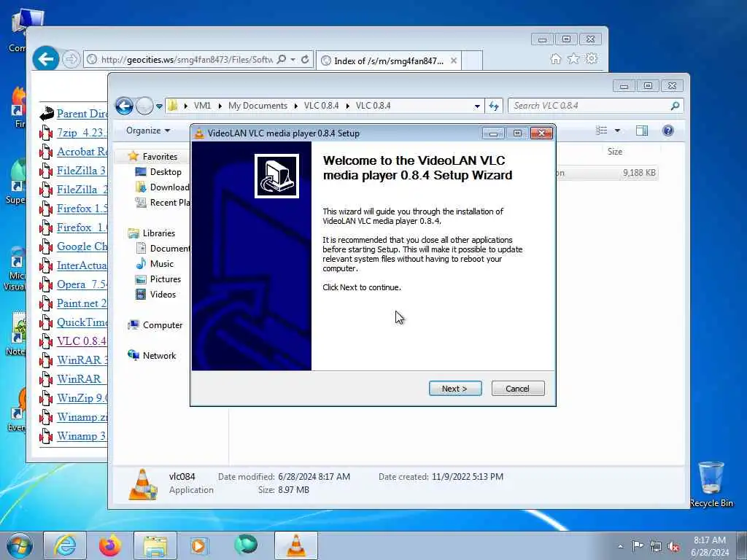Click the Size column header
The width and height of the screenshot is (747, 560).
coord(614,152)
